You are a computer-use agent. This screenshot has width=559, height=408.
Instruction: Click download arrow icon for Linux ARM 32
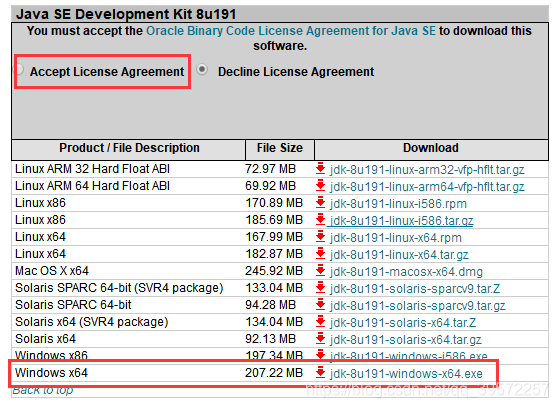[320, 168]
